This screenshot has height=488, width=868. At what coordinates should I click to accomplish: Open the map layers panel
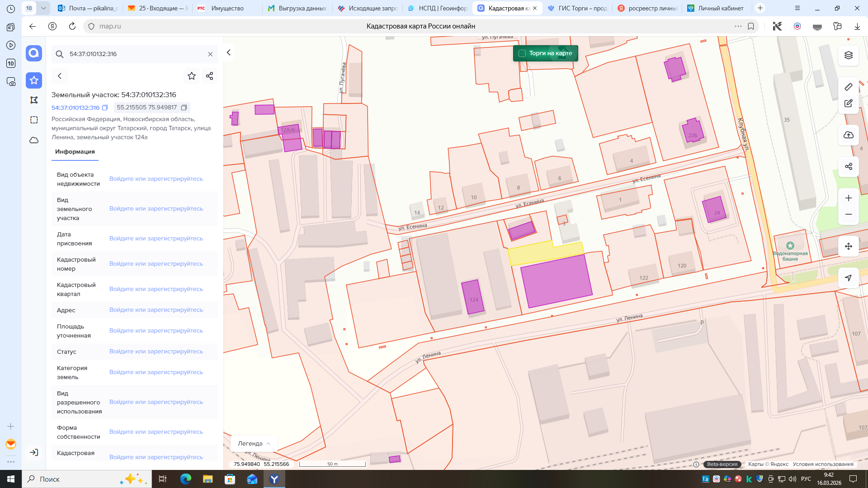848,55
